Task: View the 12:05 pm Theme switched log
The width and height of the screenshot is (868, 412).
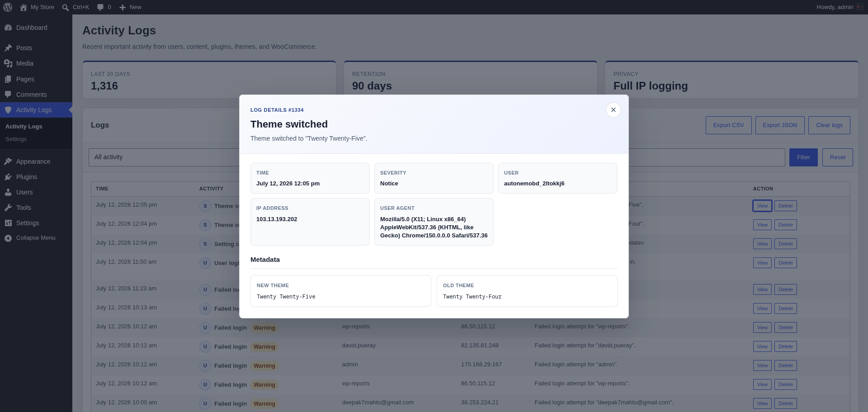Action: click(762, 206)
